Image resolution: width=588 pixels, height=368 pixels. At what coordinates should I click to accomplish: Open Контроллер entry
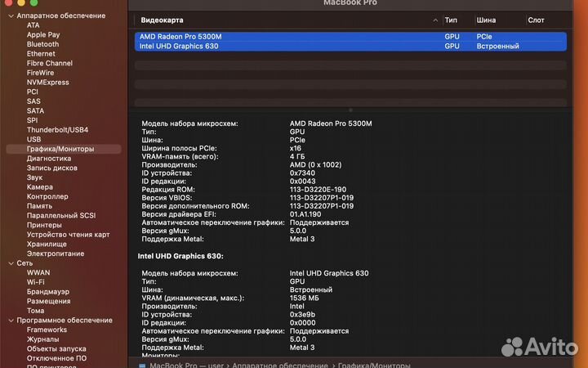pos(47,196)
